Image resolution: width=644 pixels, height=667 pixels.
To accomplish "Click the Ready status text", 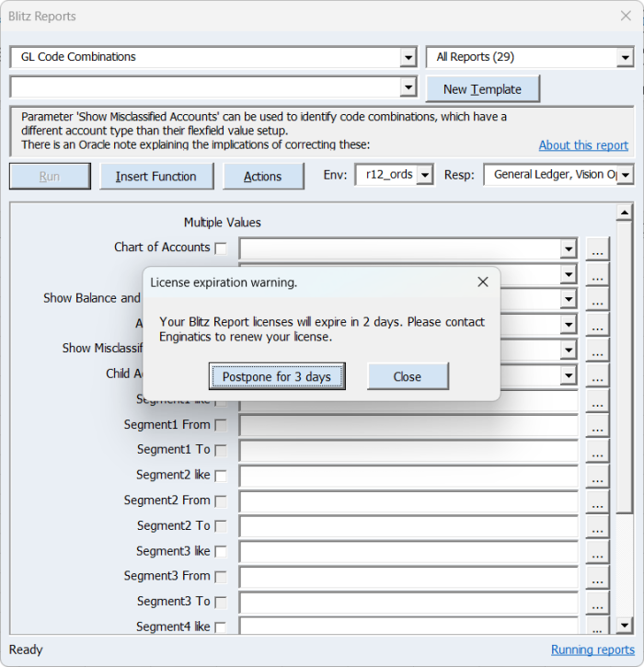I will [x=26, y=650].
